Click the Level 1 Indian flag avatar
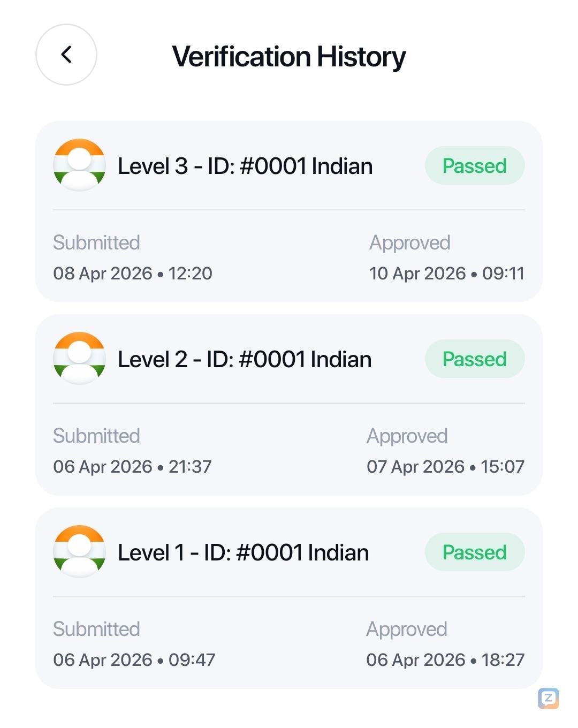Screen dimensions: 578x728 tap(79, 552)
